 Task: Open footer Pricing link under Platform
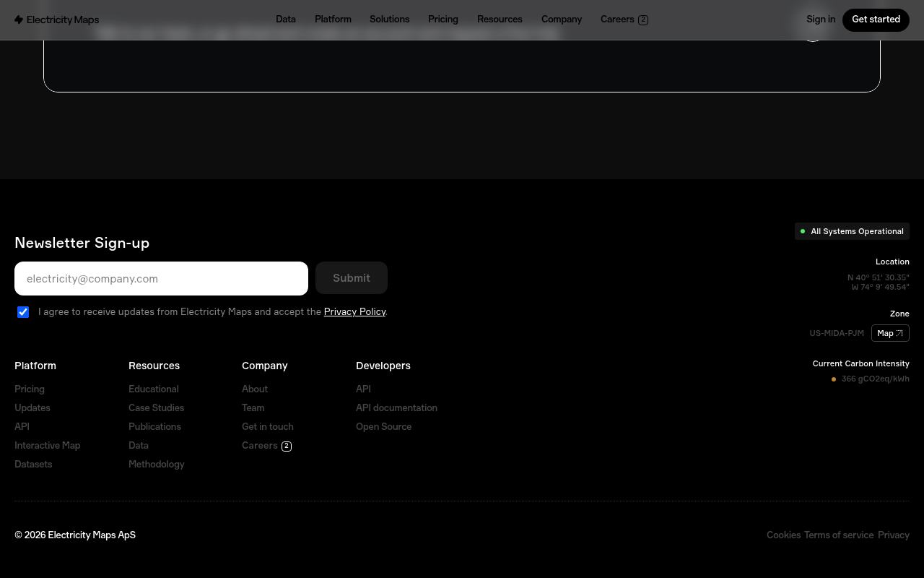30,389
